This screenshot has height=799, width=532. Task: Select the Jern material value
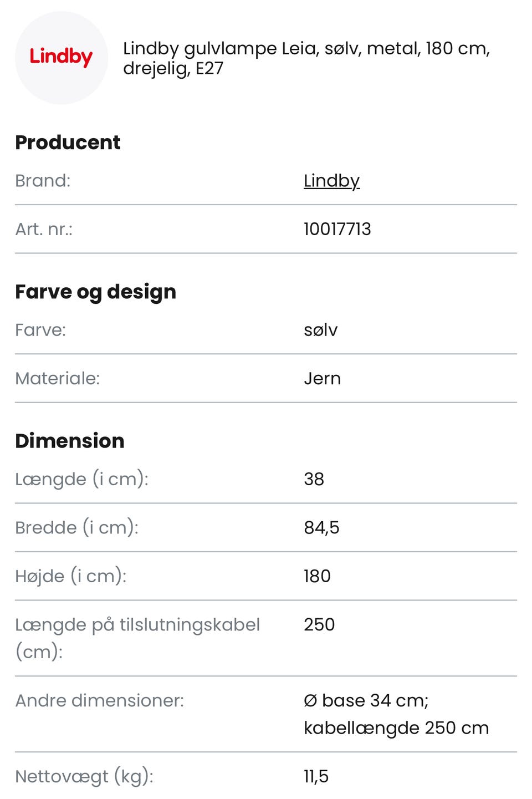pos(322,378)
